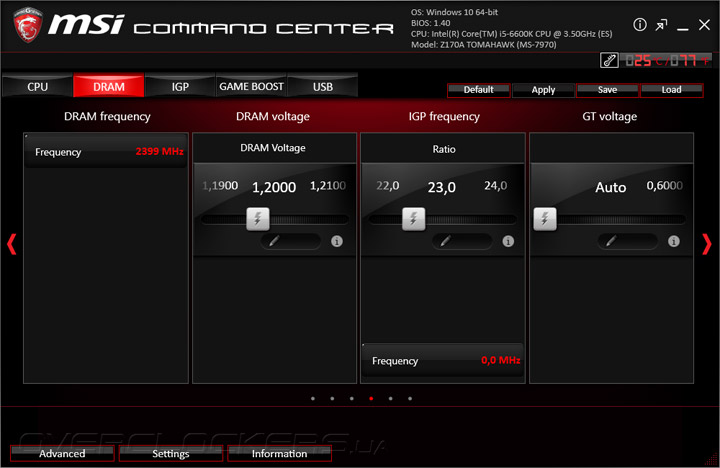Open the info icon in title bar
The image size is (720, 468).
click(x=640, y=25)
